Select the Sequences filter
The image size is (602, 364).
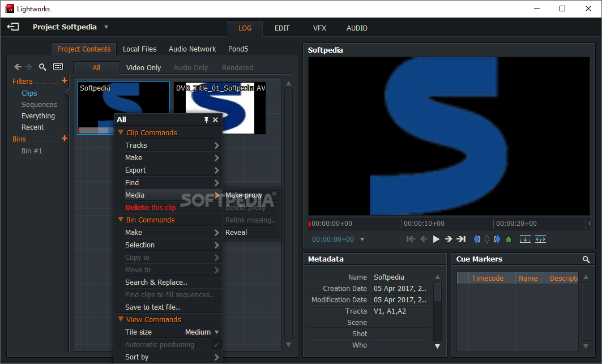coord(39,104)
